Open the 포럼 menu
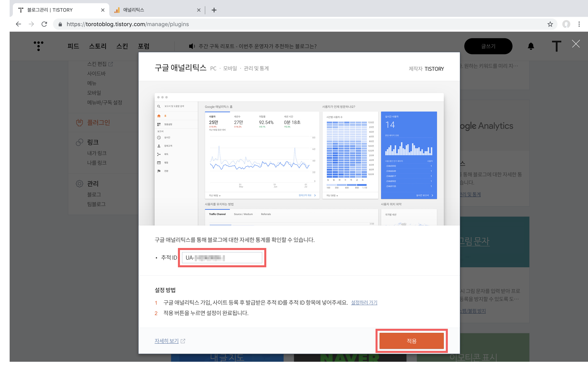 click(144, 46)
